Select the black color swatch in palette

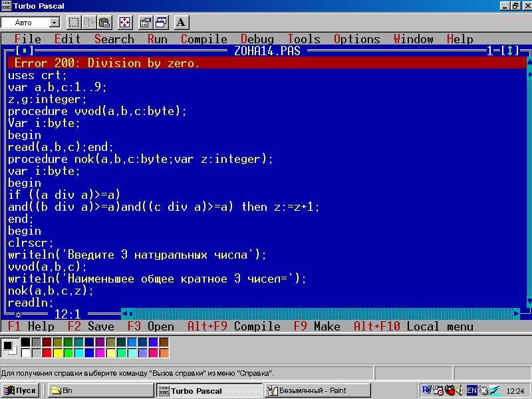[25, 342]
